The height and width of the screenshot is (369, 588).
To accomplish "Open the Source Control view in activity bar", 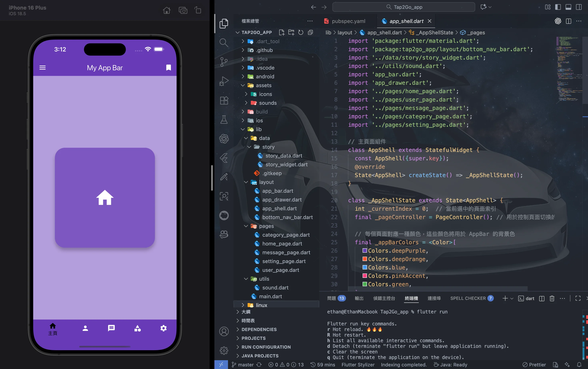I will coord(224,62).
